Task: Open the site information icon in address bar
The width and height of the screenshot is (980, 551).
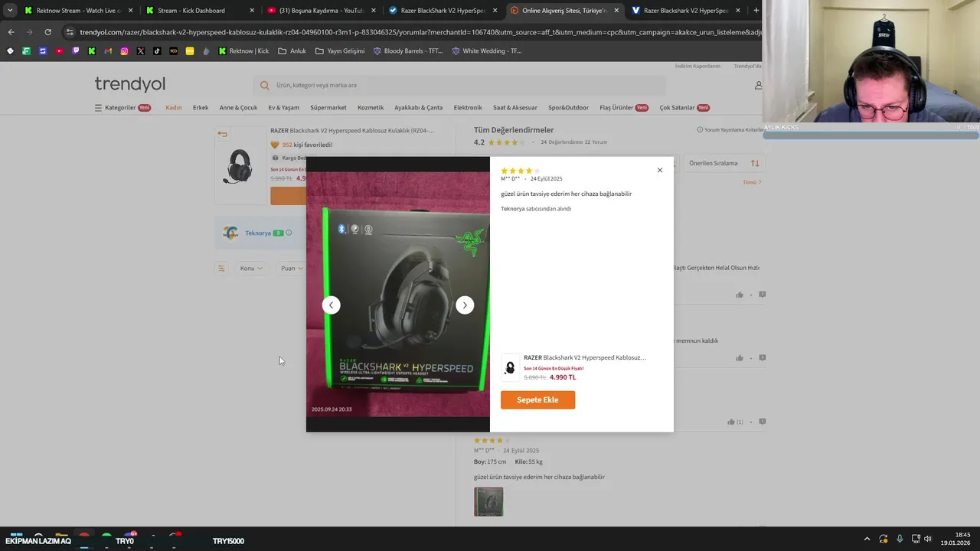Action: pos(70,32)
